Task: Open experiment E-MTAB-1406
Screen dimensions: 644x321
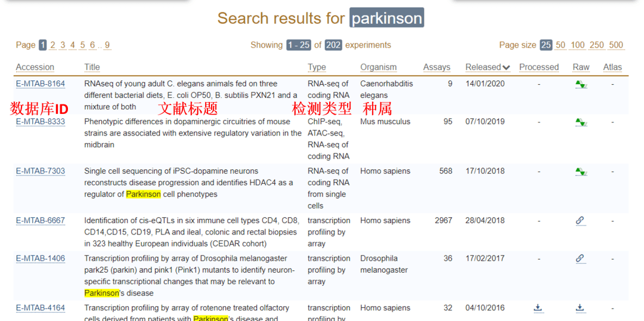Action: click(41, 258)
